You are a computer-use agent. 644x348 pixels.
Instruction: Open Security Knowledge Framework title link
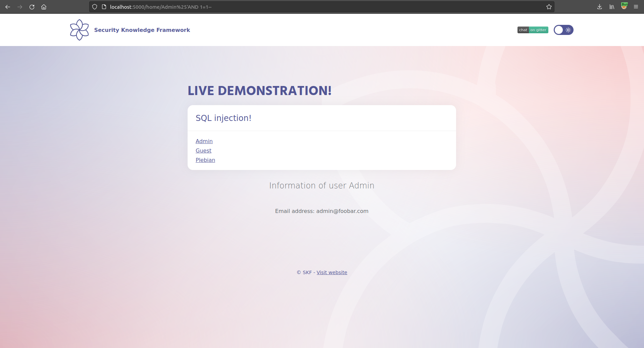point(142,30)
